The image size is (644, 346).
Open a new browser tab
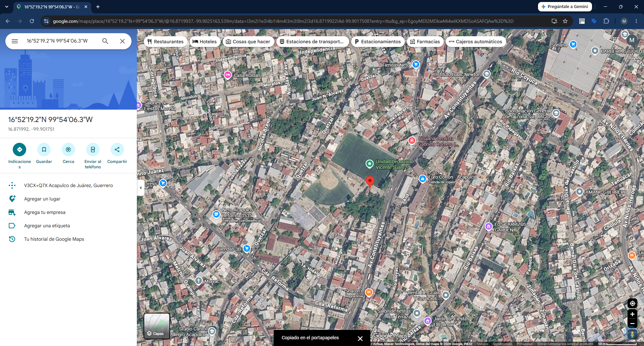coord(98,7)
